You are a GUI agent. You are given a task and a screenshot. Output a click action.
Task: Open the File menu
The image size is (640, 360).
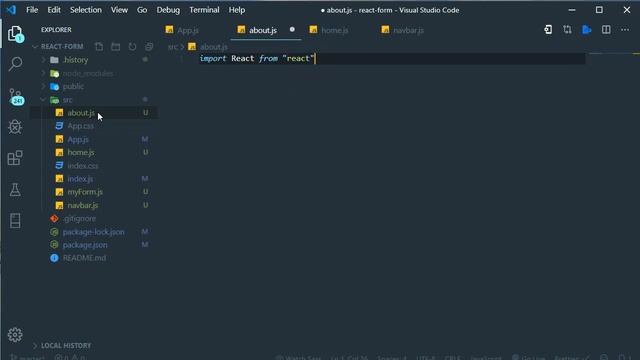point(32,10)
